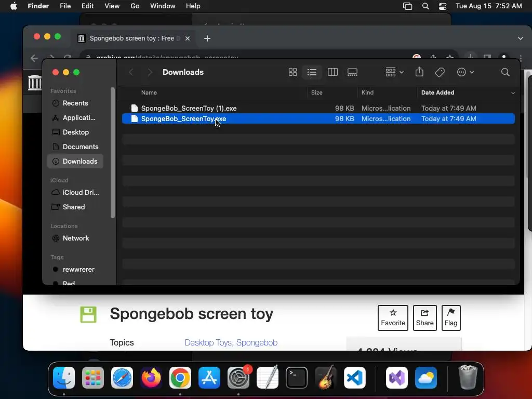Open the Finder menu in menu bar
The width and height of the screenshot is (532, 399).
pos(38,6)
